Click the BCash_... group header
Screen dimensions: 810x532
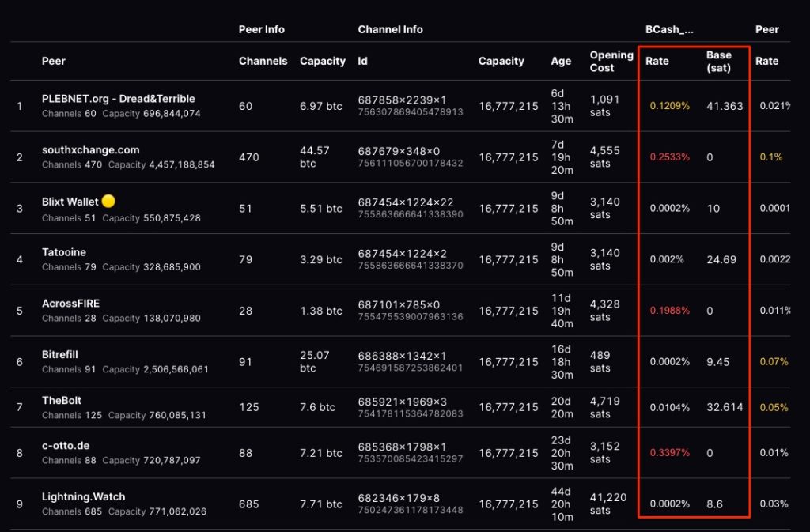(669, 29)
